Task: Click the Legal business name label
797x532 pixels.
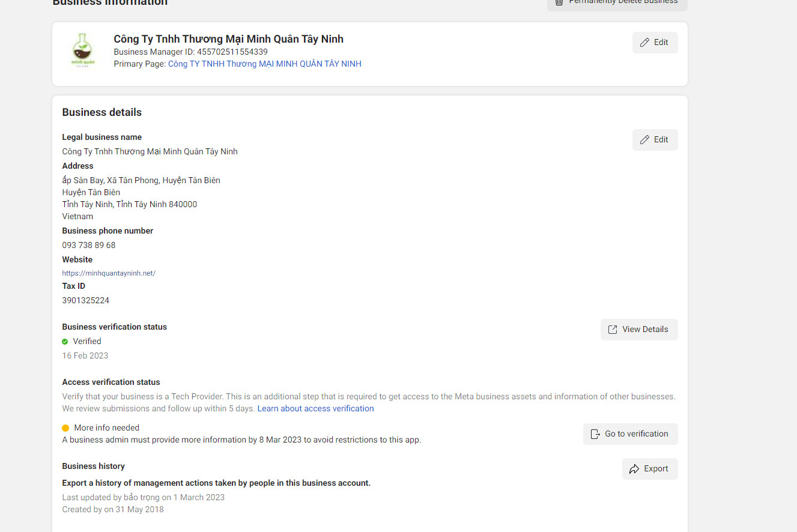Action: pyautogui.click(x=102, y=137)
